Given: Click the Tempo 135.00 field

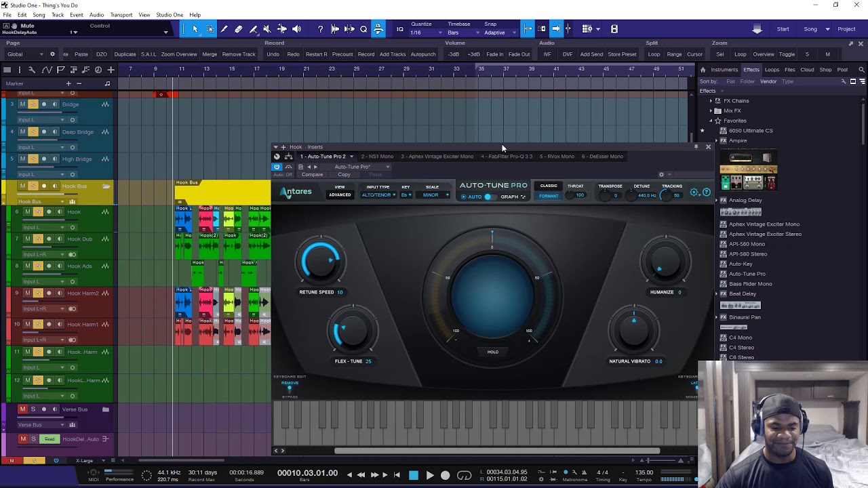Looking at the screenshot, I should pos(644,472).
